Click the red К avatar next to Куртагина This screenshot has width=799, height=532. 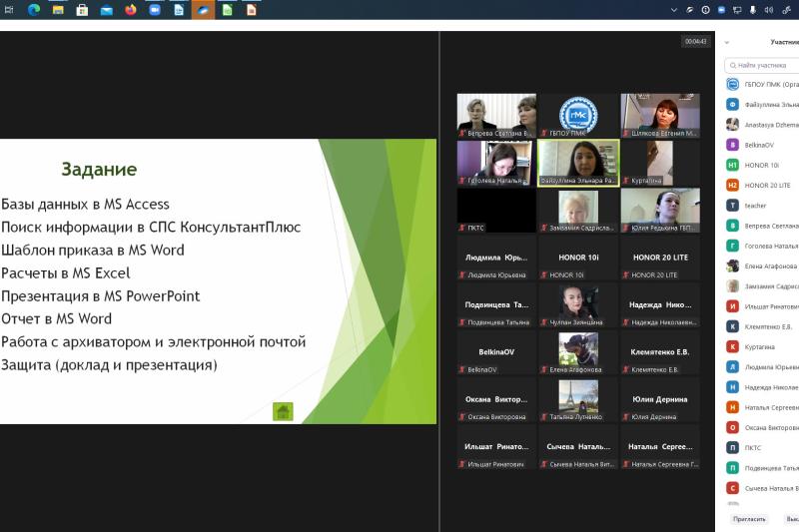pyautogui.click(x=732, y=346)
